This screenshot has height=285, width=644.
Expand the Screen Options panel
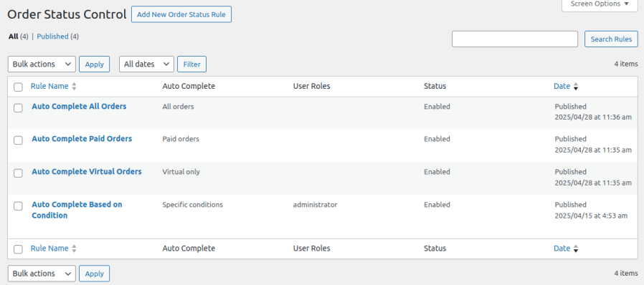coord(600,4)
